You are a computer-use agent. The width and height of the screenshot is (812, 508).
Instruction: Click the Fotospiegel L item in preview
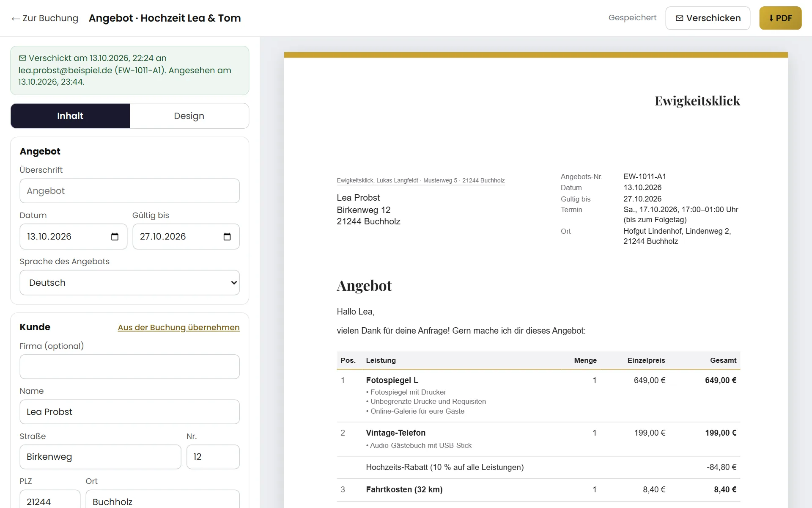point(392,381)
